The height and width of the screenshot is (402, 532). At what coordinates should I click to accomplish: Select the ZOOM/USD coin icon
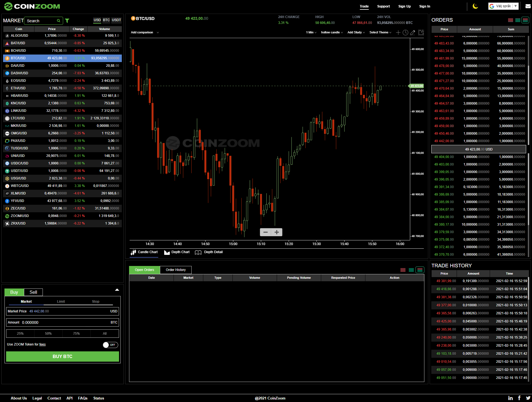7,216
